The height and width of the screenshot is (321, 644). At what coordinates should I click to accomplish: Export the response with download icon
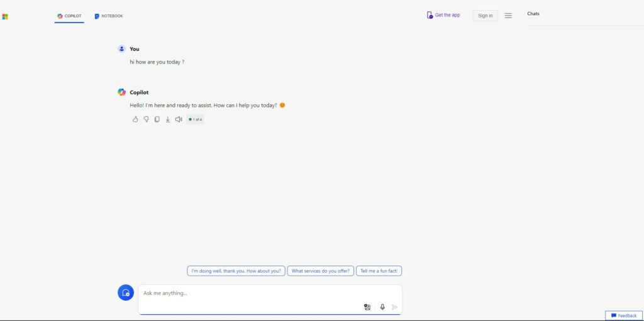coord(167,119)
